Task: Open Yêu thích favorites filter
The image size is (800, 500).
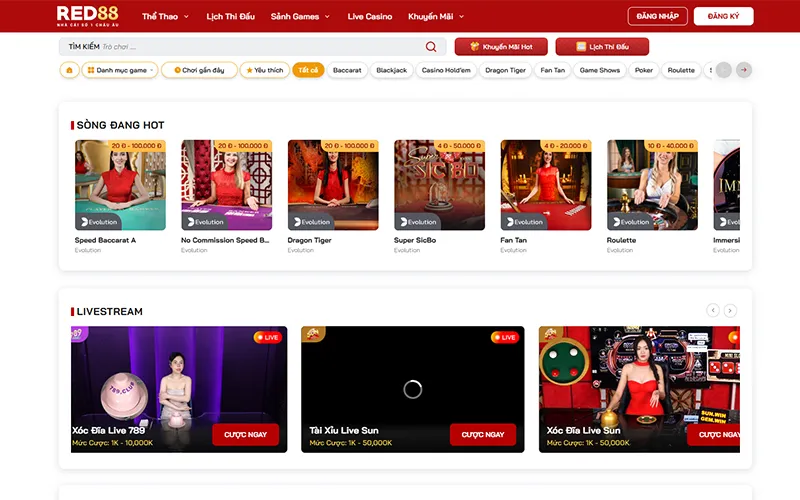Action: [265, 70]
